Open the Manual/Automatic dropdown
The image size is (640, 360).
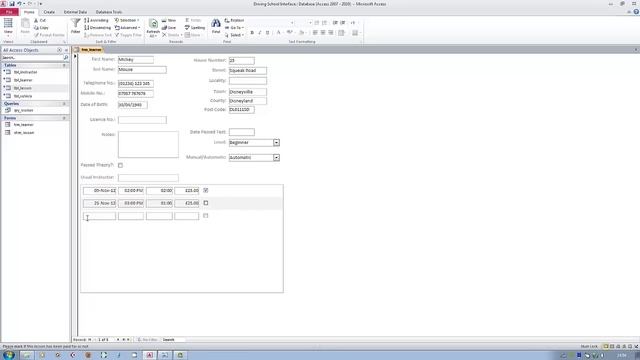coord(276,158)
